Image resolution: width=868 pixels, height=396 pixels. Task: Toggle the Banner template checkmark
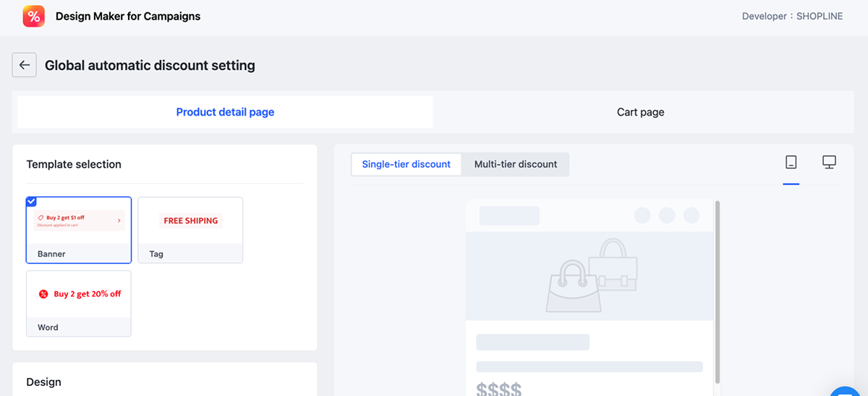pos(31,202)
